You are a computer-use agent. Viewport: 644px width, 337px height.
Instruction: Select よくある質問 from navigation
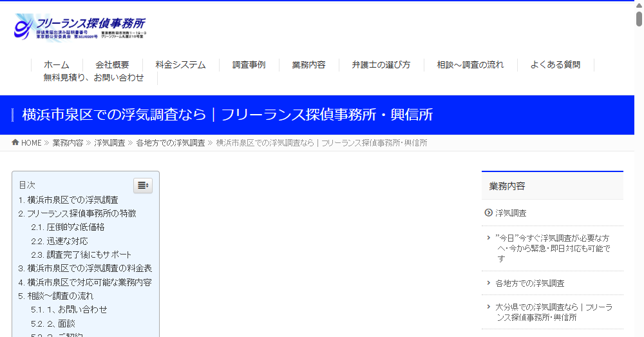tap(555, 64)
